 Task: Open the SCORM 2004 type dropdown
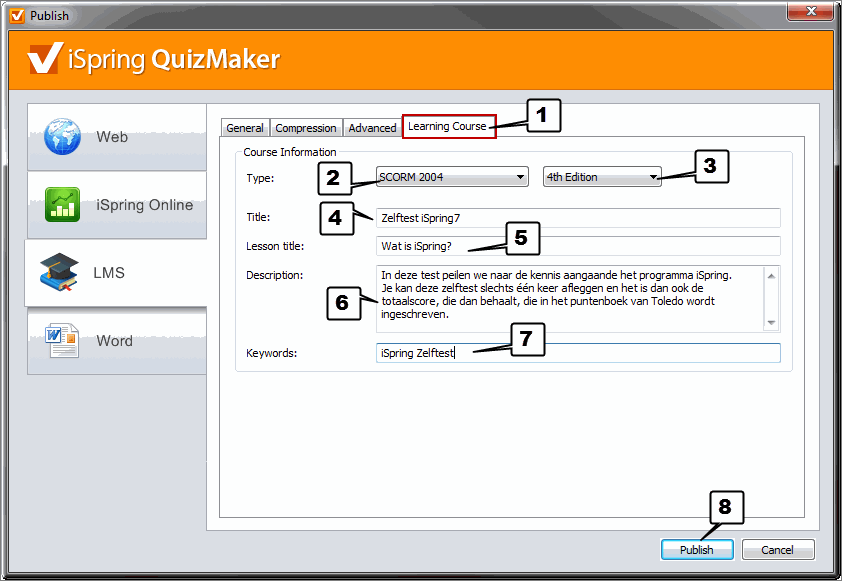click(452, 177)
